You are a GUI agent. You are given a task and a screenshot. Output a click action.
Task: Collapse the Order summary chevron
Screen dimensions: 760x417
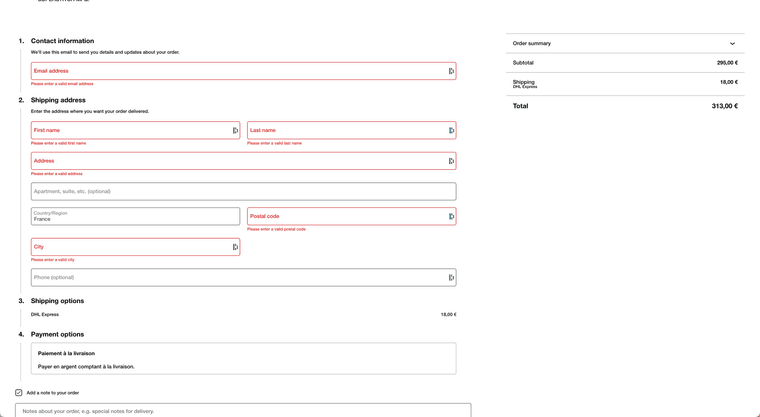pyautogui.click(x=732, y=44)
